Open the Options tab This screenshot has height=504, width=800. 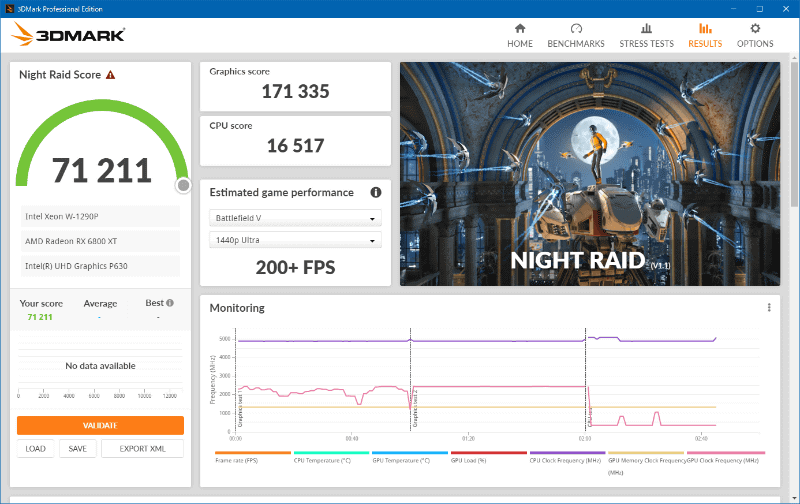pyautogui.click(x=755, y=36)
